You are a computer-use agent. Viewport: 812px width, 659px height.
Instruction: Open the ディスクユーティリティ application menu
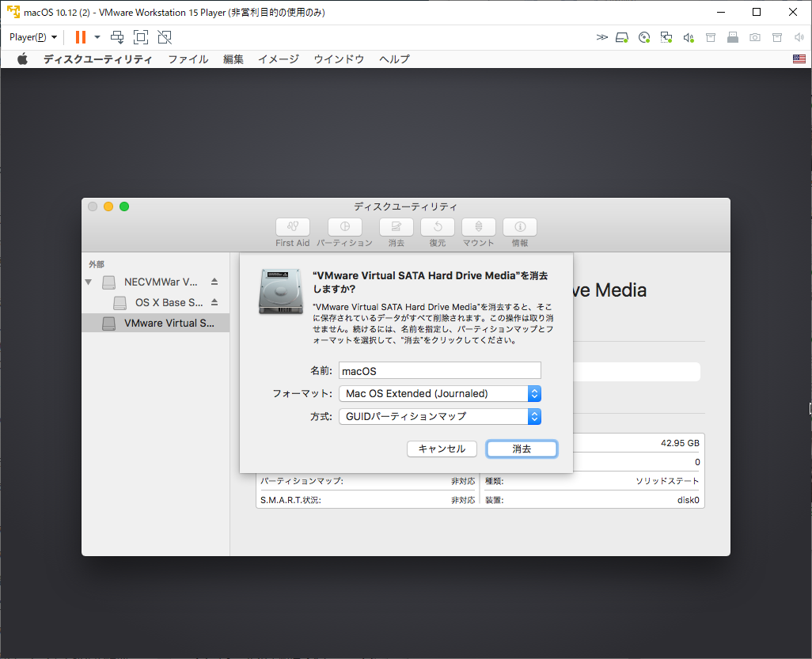97,59
